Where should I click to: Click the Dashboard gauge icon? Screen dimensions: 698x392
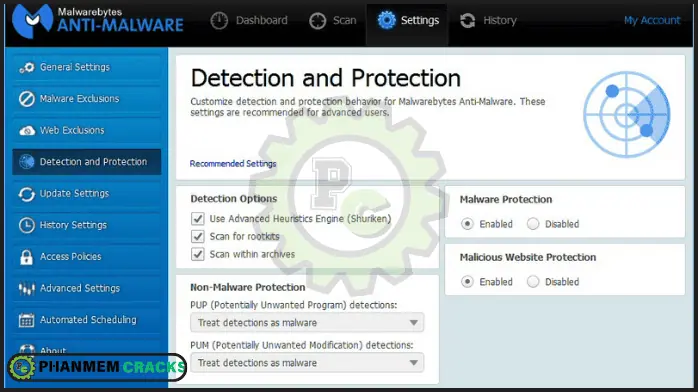point(219,20)
